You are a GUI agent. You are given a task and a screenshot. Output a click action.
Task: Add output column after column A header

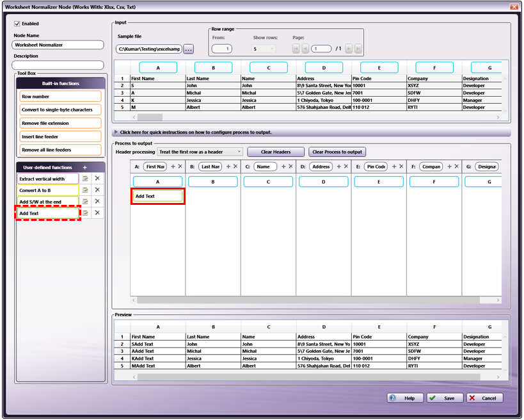coord(173,166)
